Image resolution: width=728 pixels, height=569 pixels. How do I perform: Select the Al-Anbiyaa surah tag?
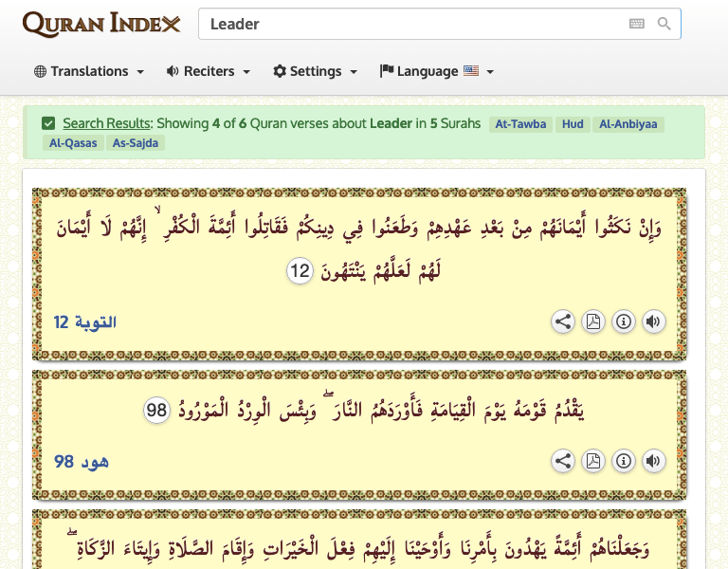pos(629,124)
